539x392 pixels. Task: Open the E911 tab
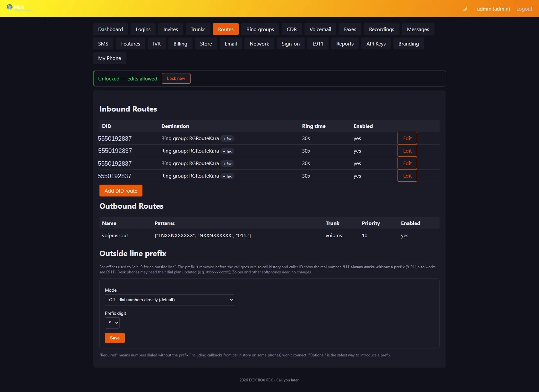[318, 44]
